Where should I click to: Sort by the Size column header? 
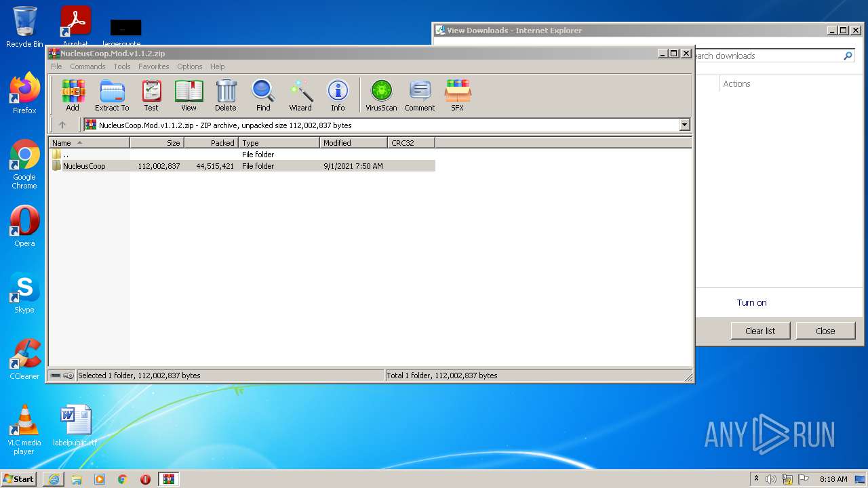click(157, 143)
